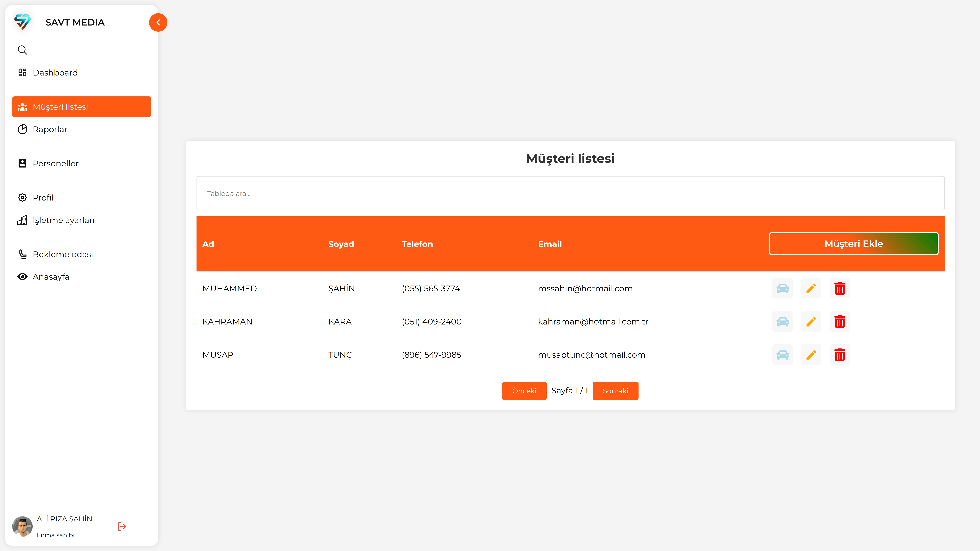The image size is (980, 551).
Task: Collapse sidebar with orange chevron button
Action: pyautogui.click(x=158, y=22)
